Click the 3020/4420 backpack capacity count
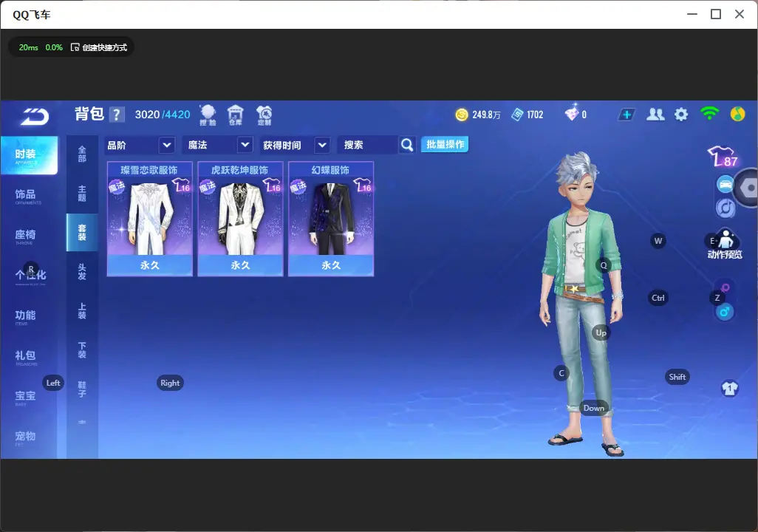Screen dimensions: 758x532 (163, 115)
